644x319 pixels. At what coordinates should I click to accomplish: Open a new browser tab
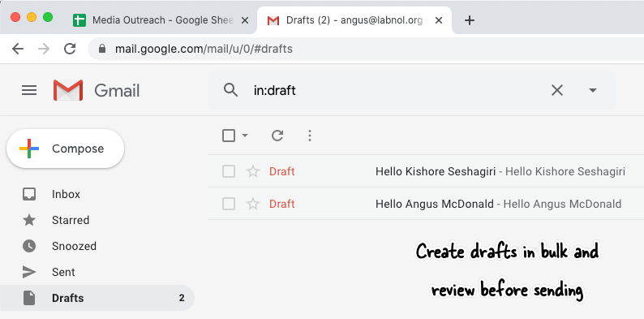(x=470, y=20)
